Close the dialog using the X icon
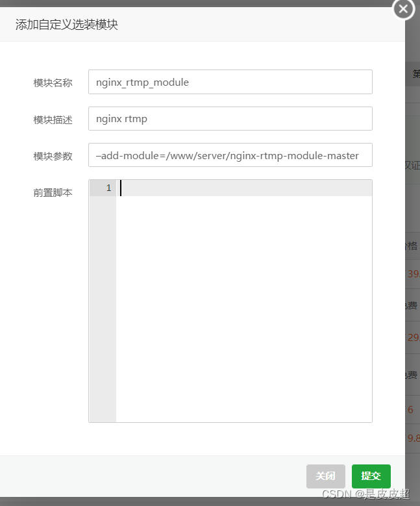Viewport: 420px width, 506px height. coord(403,8)
